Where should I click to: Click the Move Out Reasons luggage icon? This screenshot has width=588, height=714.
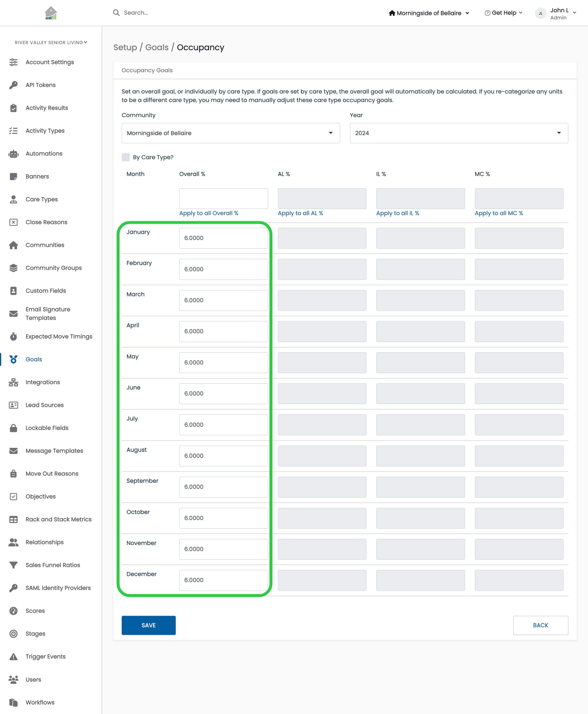13,474
